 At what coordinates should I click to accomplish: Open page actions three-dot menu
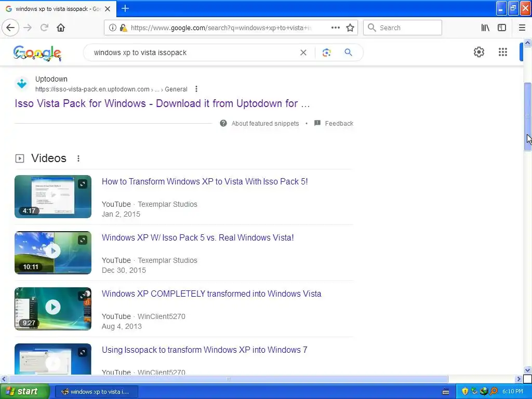click(335, 28)
